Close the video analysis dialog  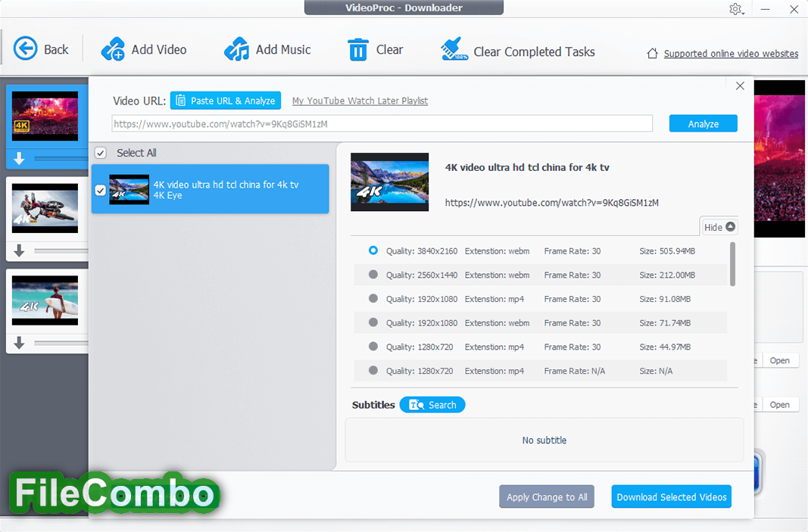(x=740, y=86)
